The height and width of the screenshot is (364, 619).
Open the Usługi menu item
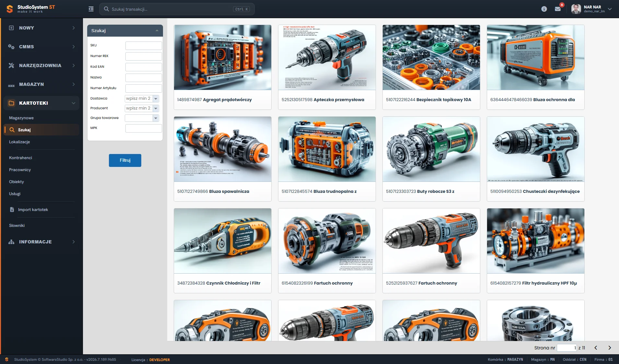pyautogui.click(x=15, y=194)
